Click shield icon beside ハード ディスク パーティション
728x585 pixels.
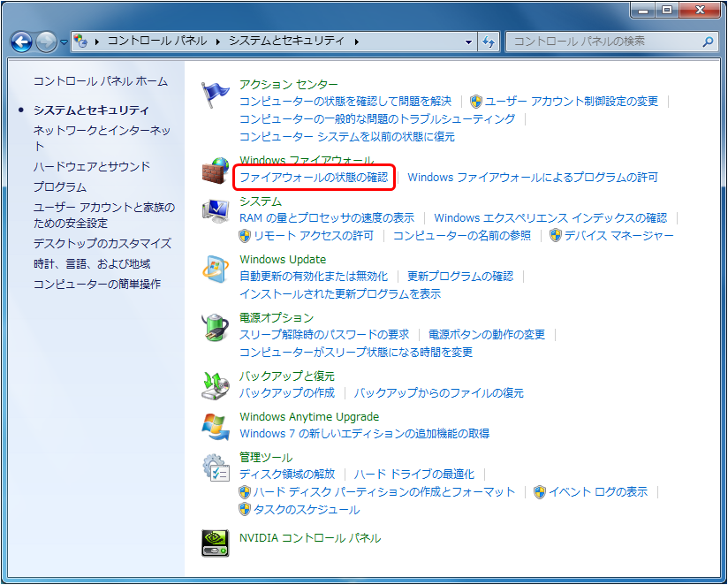(245, 492)
